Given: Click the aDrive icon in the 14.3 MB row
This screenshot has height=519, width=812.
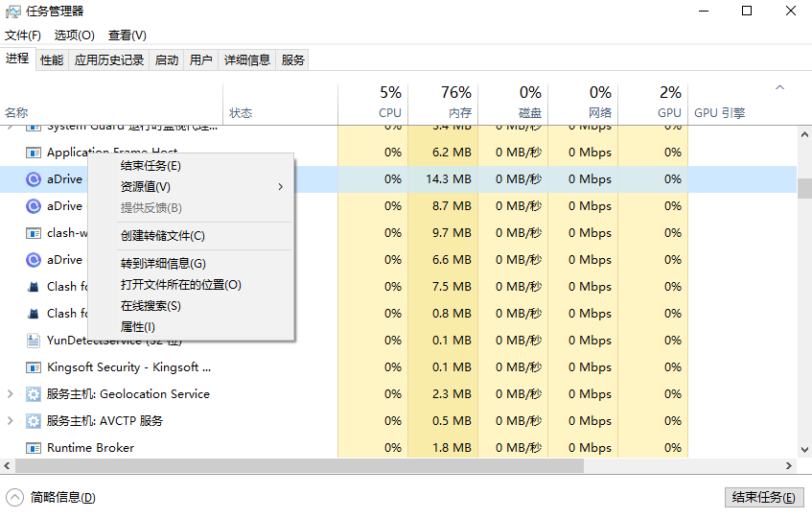Looking at the screenshot, I should click(34, 179).
